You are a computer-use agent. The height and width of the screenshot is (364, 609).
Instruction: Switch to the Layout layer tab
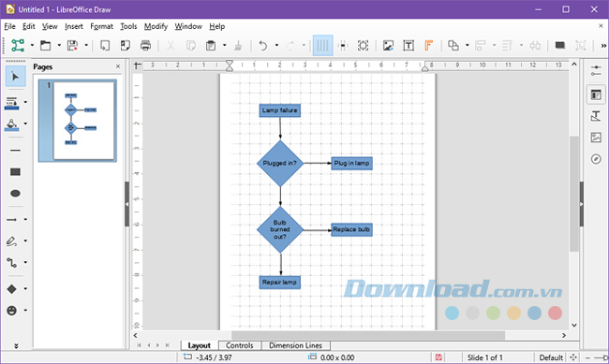click(x=200, y=345)
